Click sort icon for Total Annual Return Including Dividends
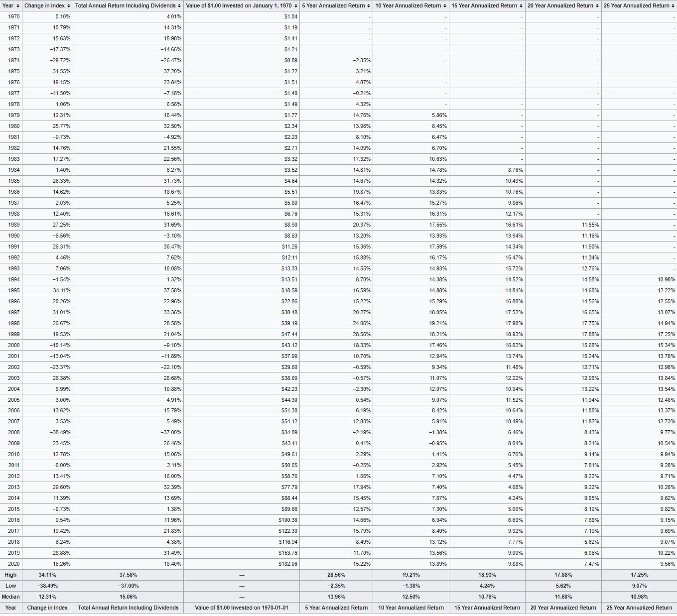 [x=180, y=5]
